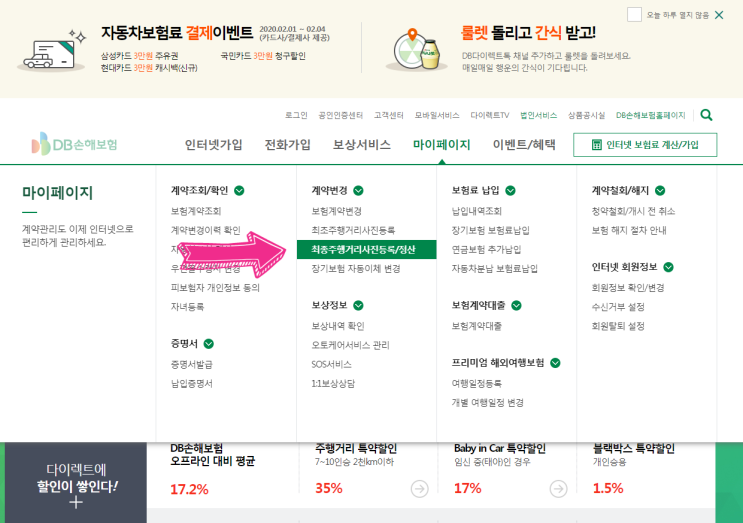Screen dimensions: 743x523
Task: Click check icon beside 프리미엄 해외여행보험
Action: pyautogui.click(x=555, y=363)
